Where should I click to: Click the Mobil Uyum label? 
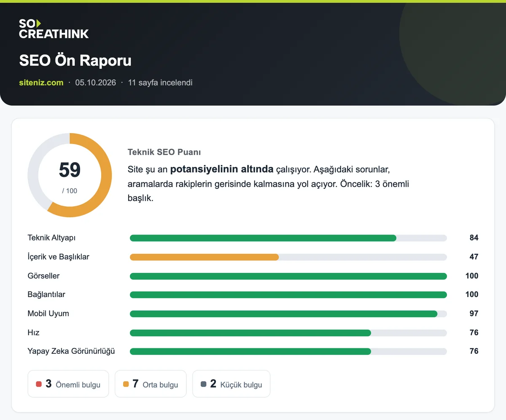tap(48, 313)
